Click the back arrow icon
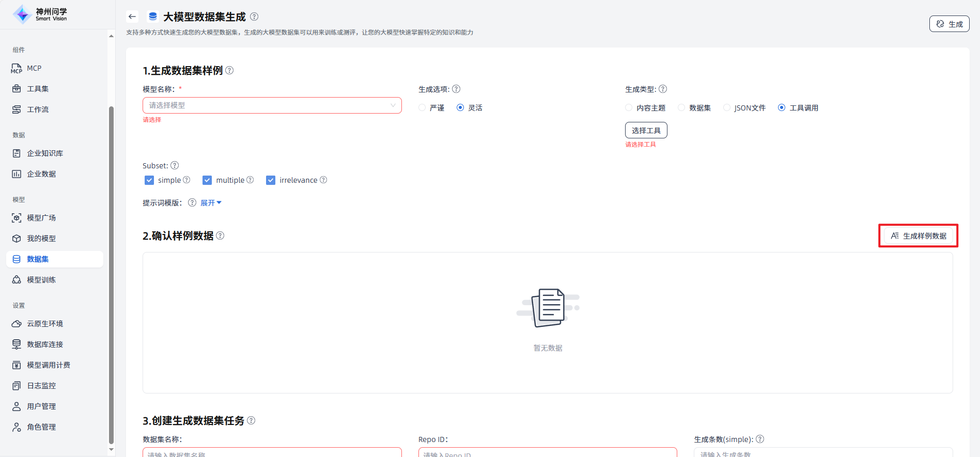This screenshot has height=457, width=980. click(132, 17)
